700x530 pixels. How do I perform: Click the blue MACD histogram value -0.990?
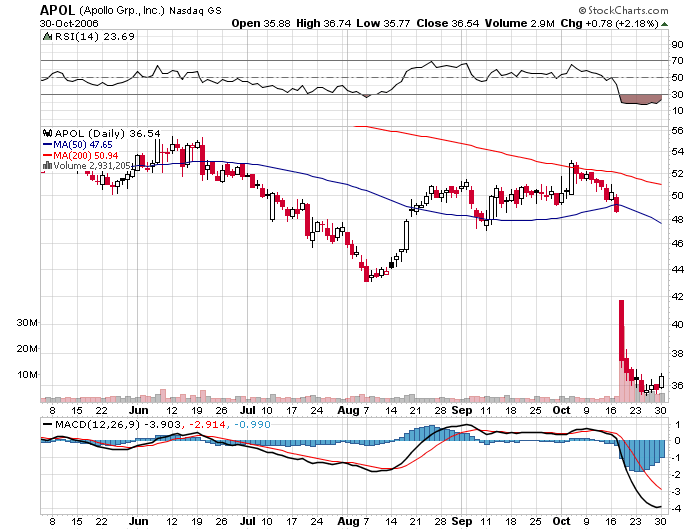252,424
